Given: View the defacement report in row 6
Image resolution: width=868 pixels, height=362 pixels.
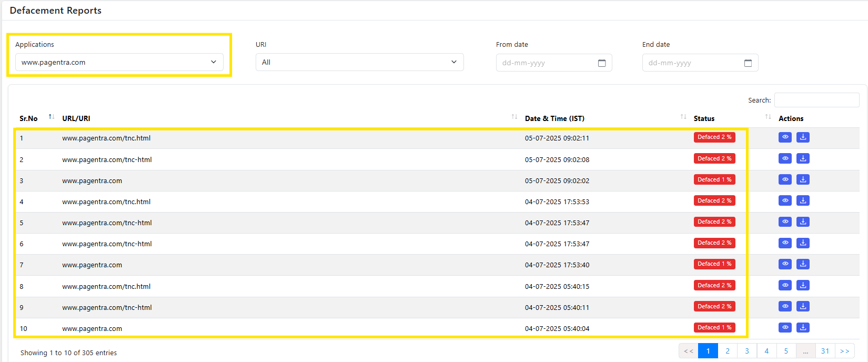Looking at the screenshot, I should [785, 243].
